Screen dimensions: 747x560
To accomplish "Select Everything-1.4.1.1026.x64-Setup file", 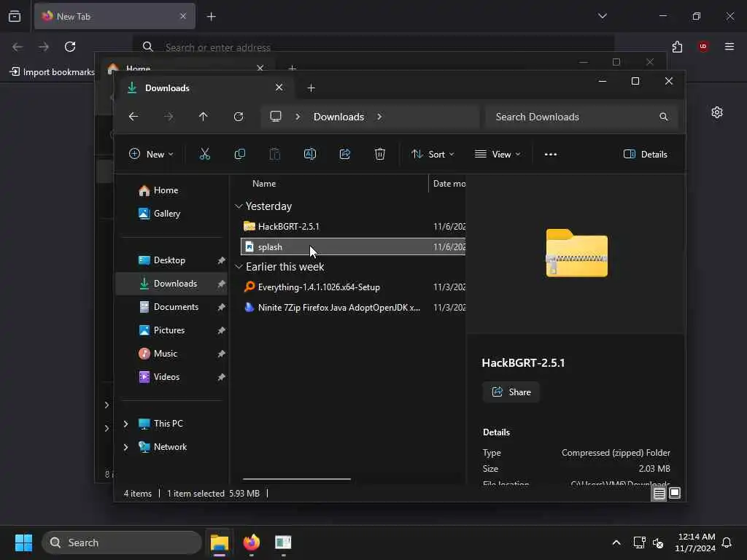I will [x=353, y=287].
